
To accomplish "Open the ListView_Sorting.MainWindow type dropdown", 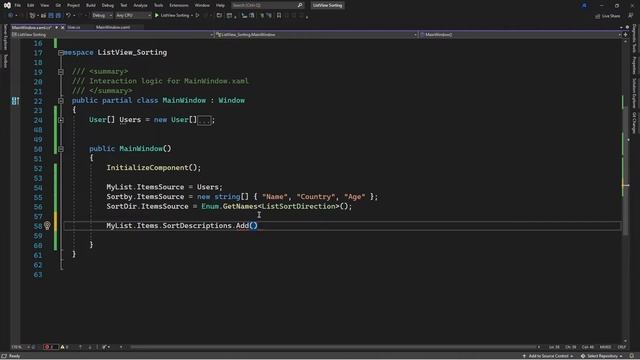I will [x=316, y=35].
